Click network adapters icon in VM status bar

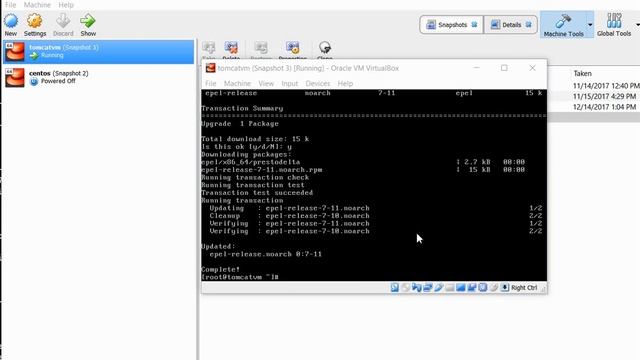pyautogui.click(x=427, y=287)
